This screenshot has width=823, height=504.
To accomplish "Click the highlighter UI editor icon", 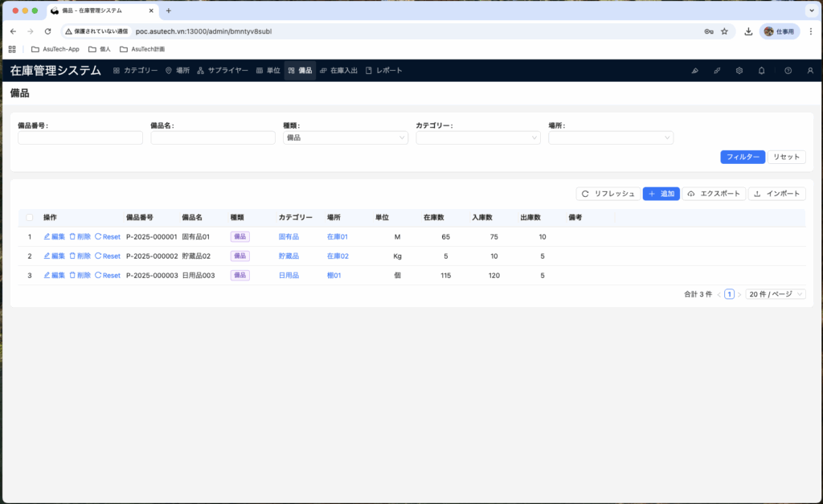I will 694,71.
